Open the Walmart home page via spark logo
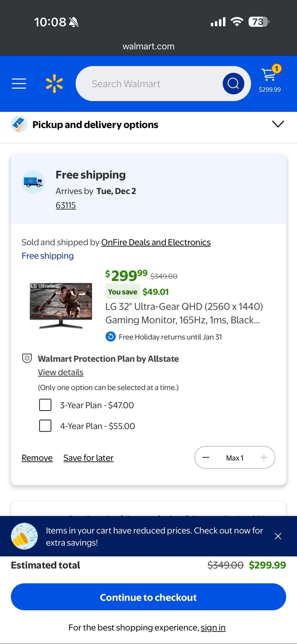 (x=54, y=84)
